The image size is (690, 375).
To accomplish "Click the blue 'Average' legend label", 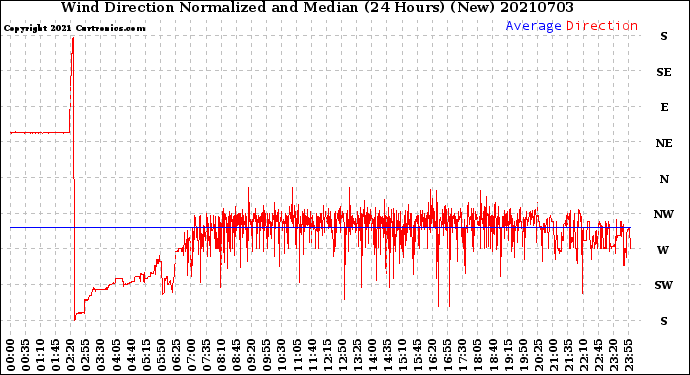I will (x=533, y=26).
